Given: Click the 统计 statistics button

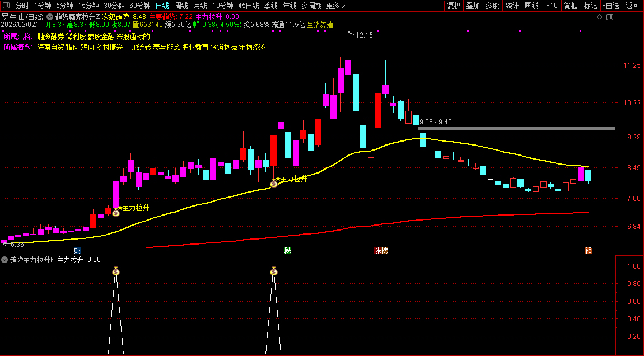Looking at the screenshot, I should coord(512,6).
